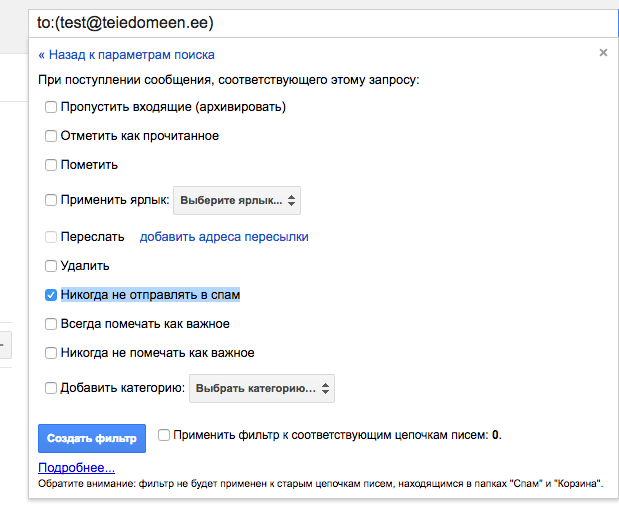The image size is (619, 513).
Task: Click «добавить адреса пересылки» link
Action: [x=224, y=237]
